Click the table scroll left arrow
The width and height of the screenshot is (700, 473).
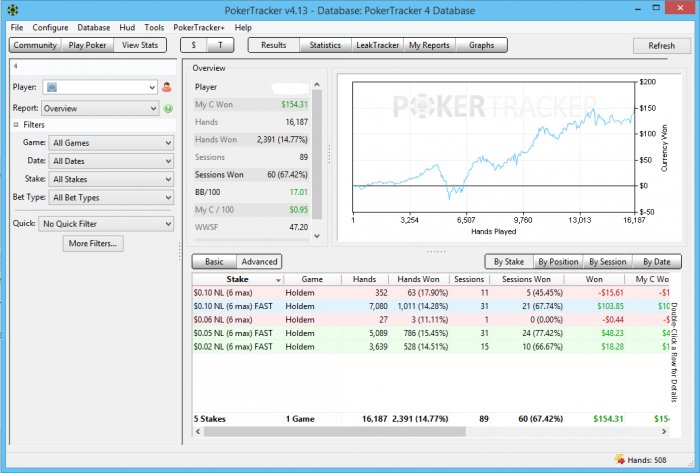coord(198,432)
